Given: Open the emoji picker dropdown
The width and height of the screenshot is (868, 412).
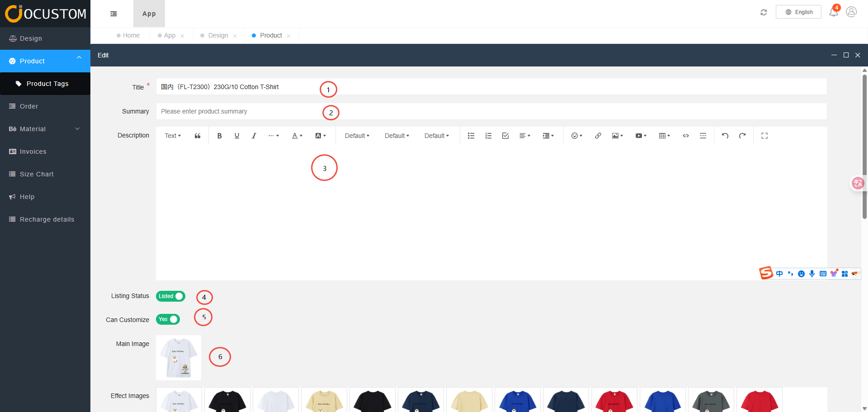Looking at the screenshot, I should pos(576,136).
